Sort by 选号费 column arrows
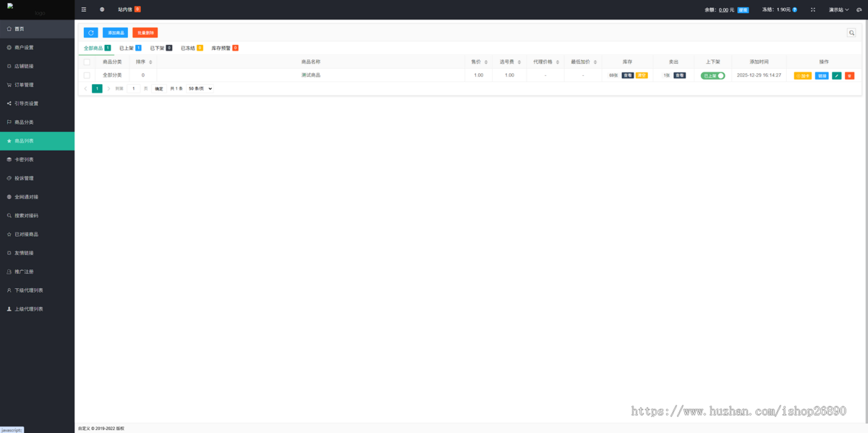Image resolution: width=868 pixels, height=433 pixels. click(x=519, y=62)
